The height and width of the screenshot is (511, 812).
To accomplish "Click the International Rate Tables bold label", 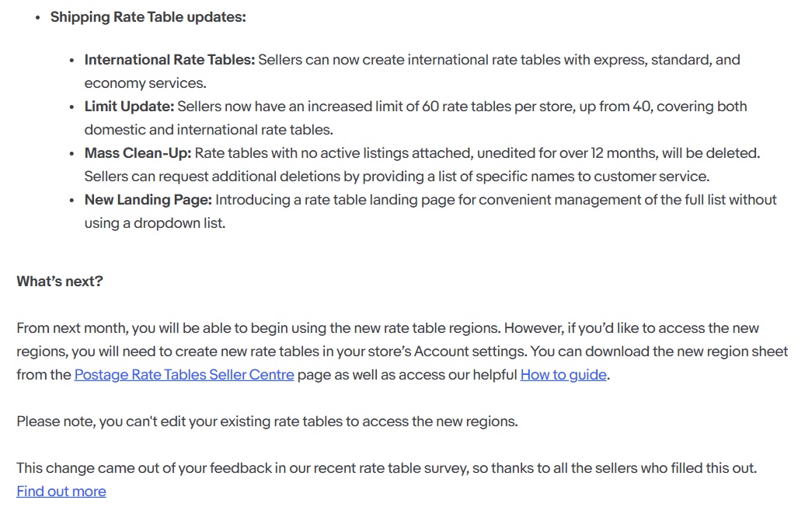I will 169,60.
